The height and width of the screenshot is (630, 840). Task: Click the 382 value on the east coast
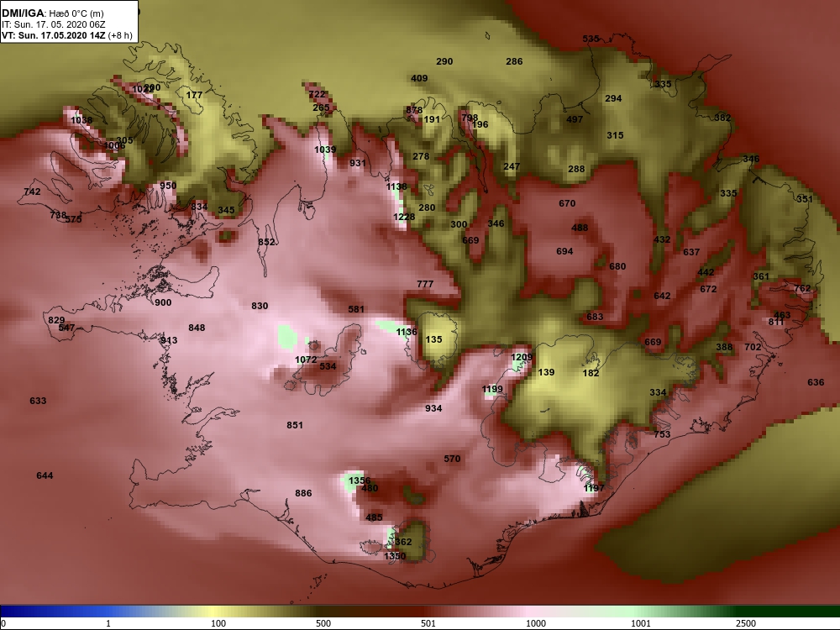(x=722, y=118)
